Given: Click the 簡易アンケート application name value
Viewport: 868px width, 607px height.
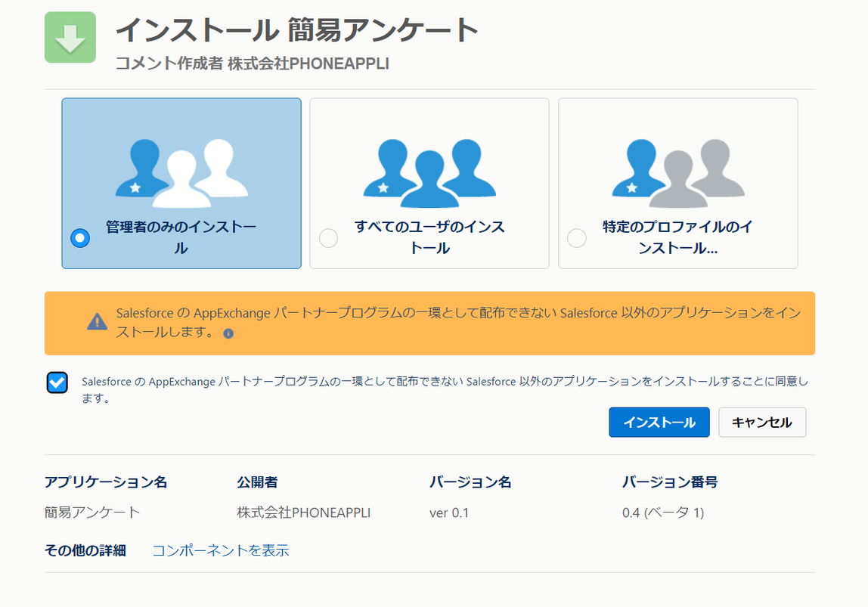Looking at the screenshot, I should point(92,513).
